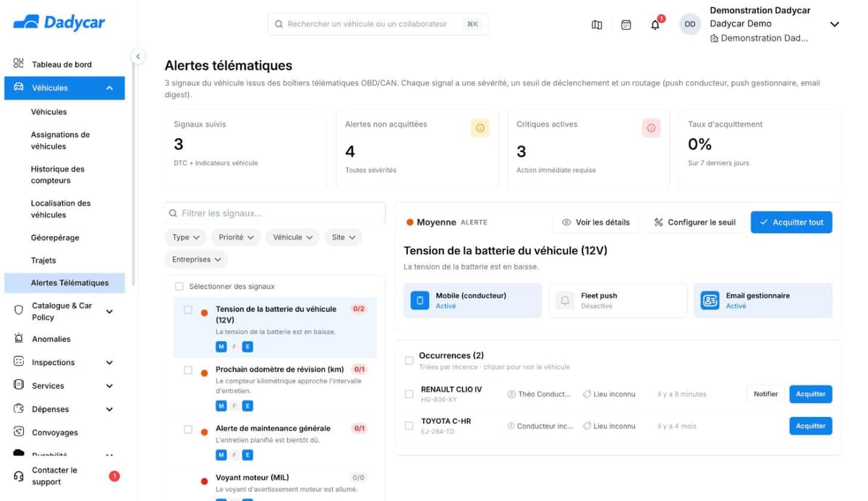Check the Occurrences (2) select-all checkbox
868x501 pixels.
pos(409,360)
